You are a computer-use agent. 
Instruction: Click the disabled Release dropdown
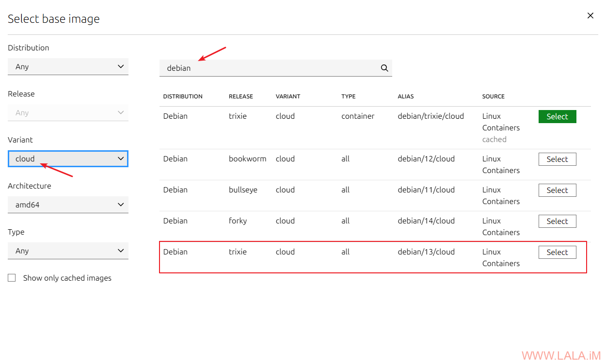point(68,113)
